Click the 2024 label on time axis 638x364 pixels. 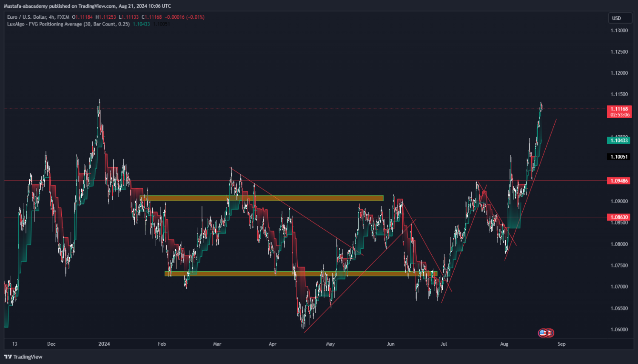click(104, 344)
